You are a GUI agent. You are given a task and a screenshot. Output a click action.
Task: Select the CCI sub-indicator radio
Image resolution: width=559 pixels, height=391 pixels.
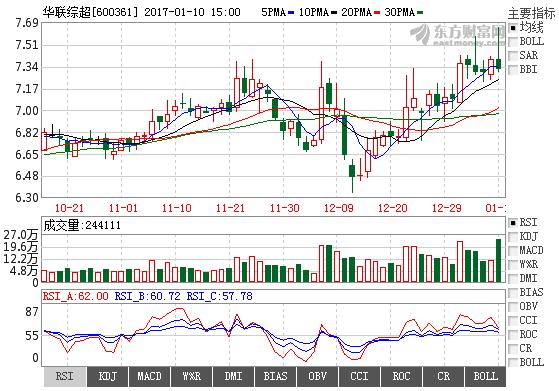(513, 320)
